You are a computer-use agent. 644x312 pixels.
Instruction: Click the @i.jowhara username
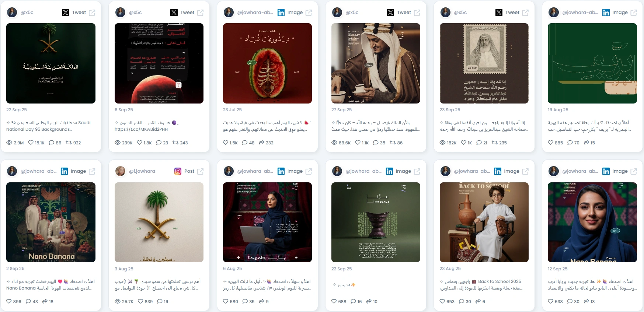click(142, 171)
